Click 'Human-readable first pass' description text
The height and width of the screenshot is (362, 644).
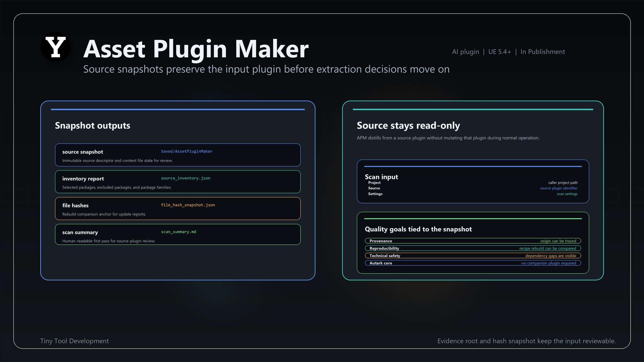click(x=109, y=241)
